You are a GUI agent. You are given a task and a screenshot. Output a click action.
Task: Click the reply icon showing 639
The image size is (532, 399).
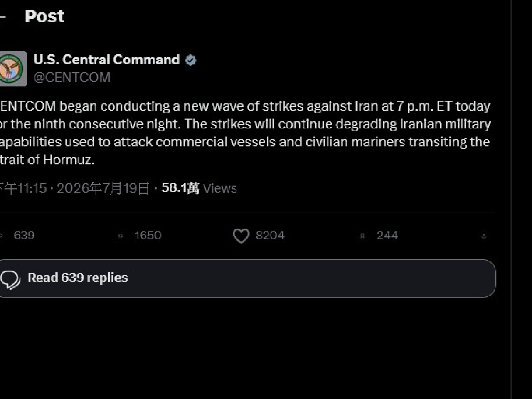coord(2,236)
